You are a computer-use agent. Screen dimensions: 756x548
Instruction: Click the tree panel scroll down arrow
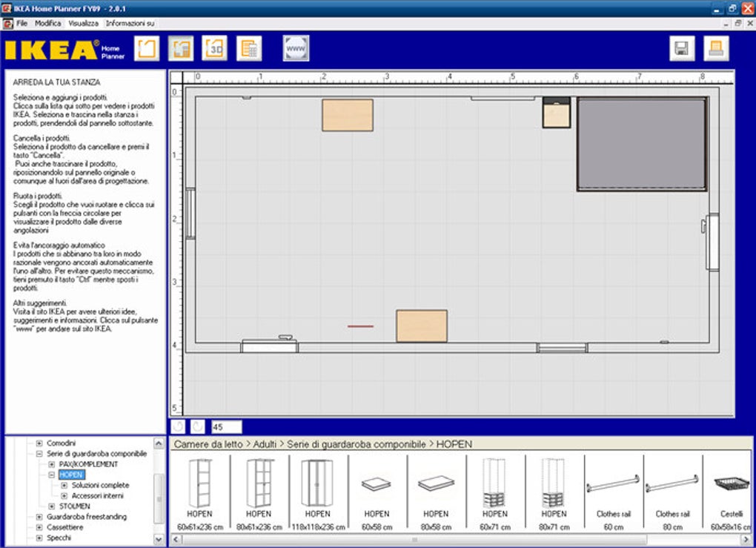pos(159,539)
